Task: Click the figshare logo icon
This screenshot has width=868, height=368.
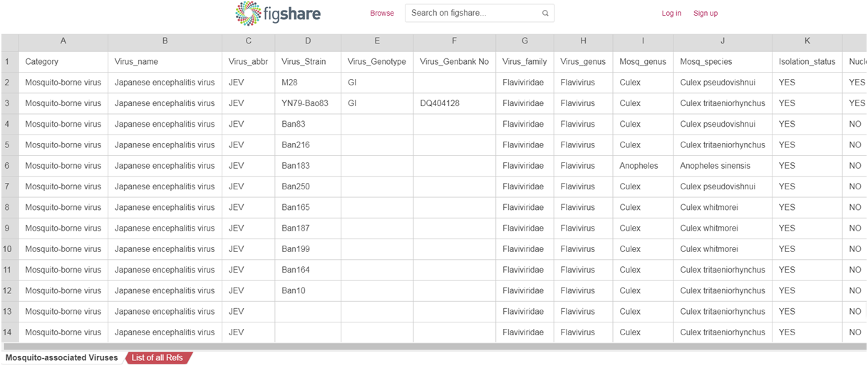Action: coord(248,14)
